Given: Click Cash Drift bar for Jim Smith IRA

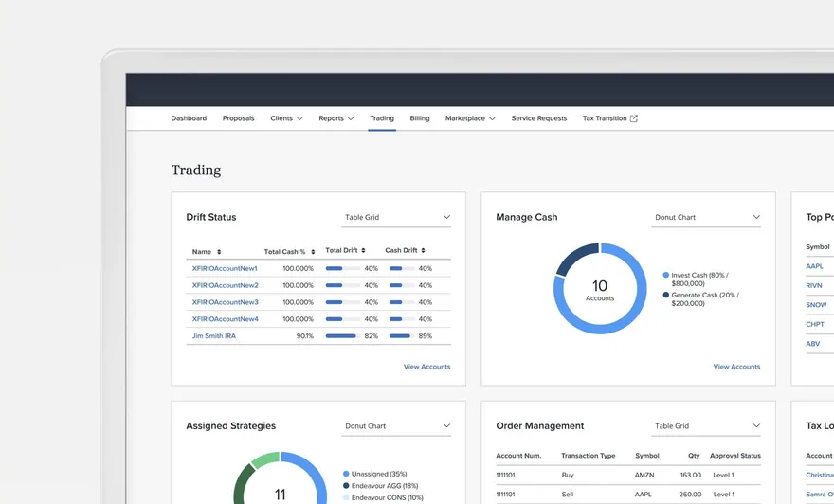Looking at the screenshot, I should (x=402, y=336).
